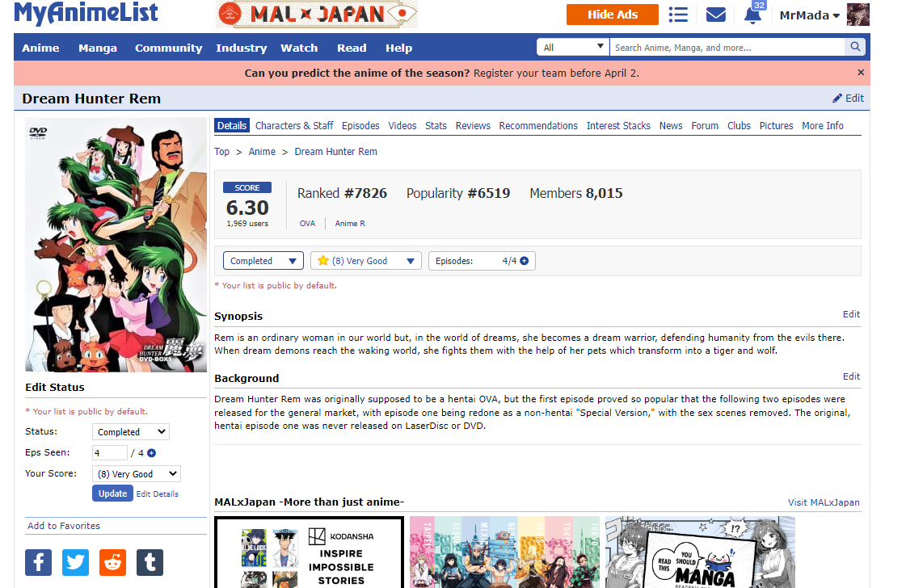
Task: Click the Anime R studio link
Action: 350,223
